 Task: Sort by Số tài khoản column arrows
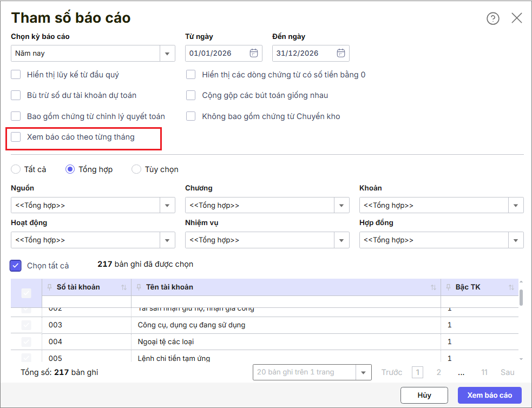click(x=124, y=287)
